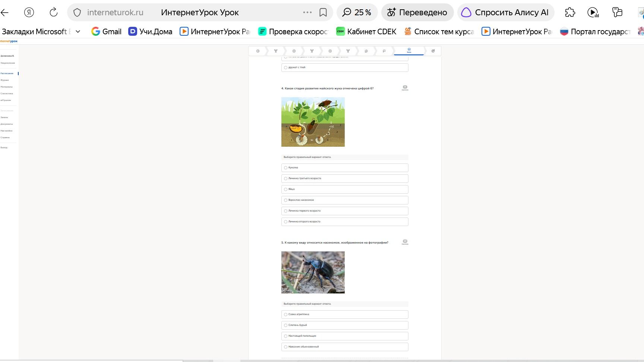Image resolution: width=644 pixels, height=362 pixels.
Task: Expand the Закладки Microsoft bookmarks folder
Action: (x=41, y=32)
